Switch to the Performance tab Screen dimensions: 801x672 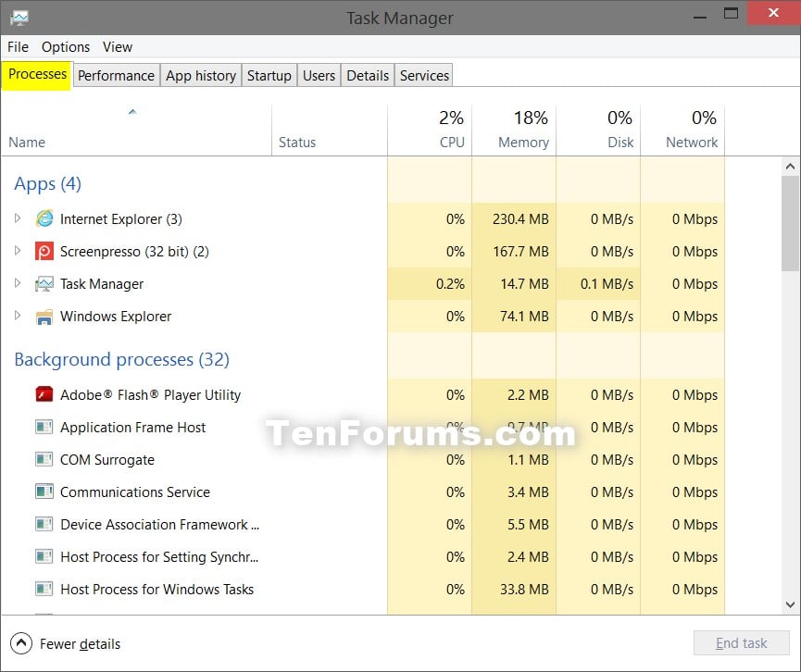click(116, 75)
